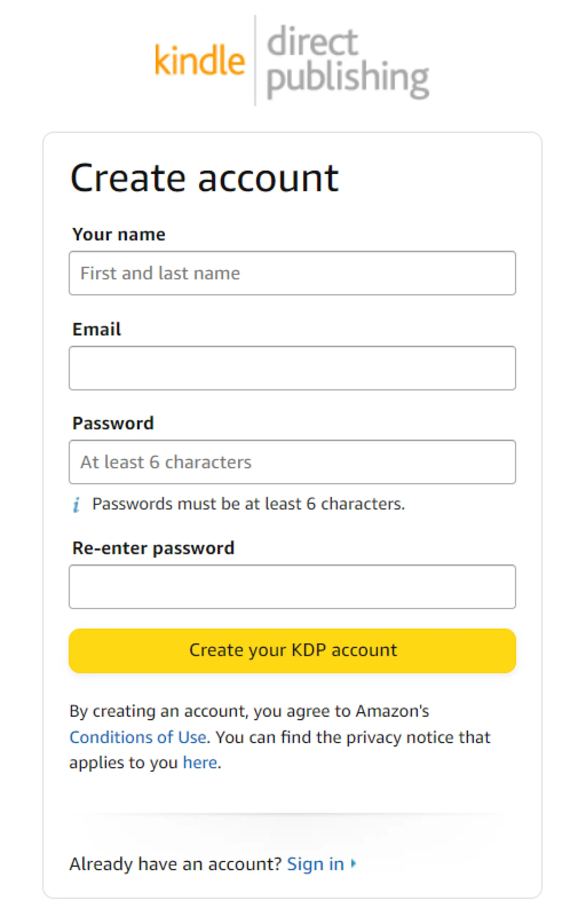The image size is (586, 924).
Task: Click the "Already have an account?" text
Action: tap(176, 864)
